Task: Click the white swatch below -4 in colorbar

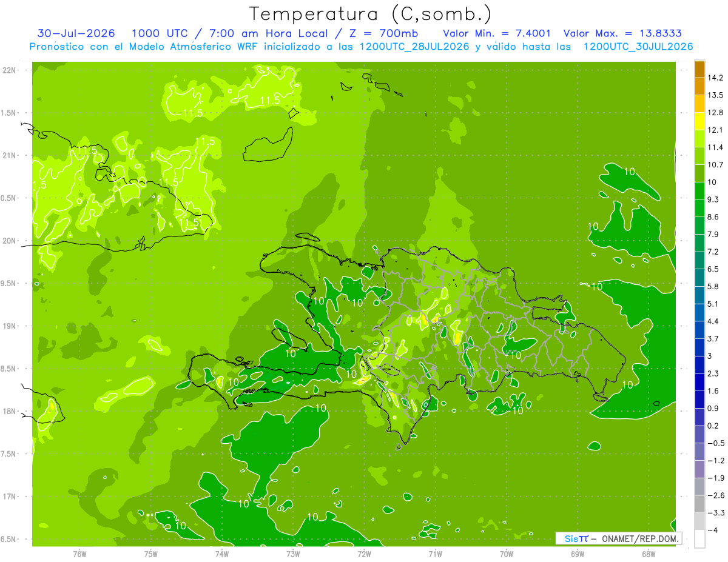Action: (699, 539)
